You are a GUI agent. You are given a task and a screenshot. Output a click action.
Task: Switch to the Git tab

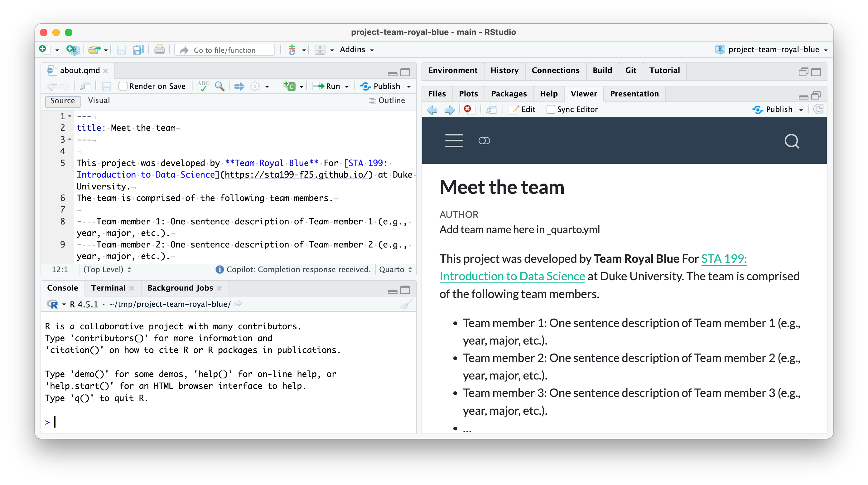point(630,71)
